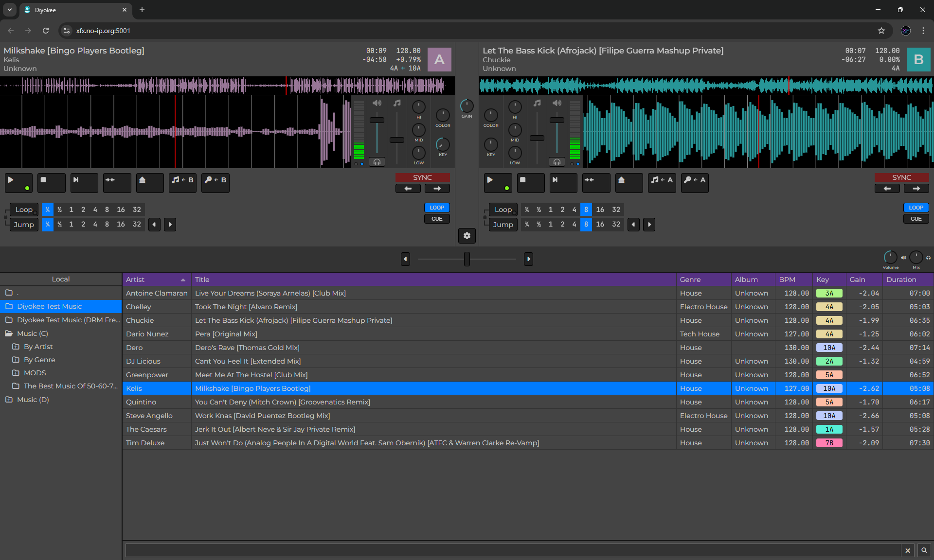Set deck B loop size to 16
The image size is (934, 560).
(600, 210)
